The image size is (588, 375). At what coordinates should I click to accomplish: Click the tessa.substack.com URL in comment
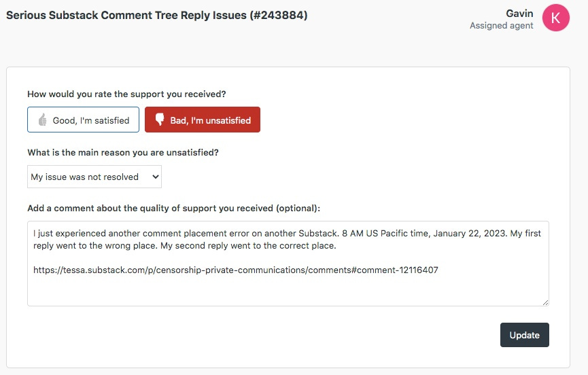[235, 270]
